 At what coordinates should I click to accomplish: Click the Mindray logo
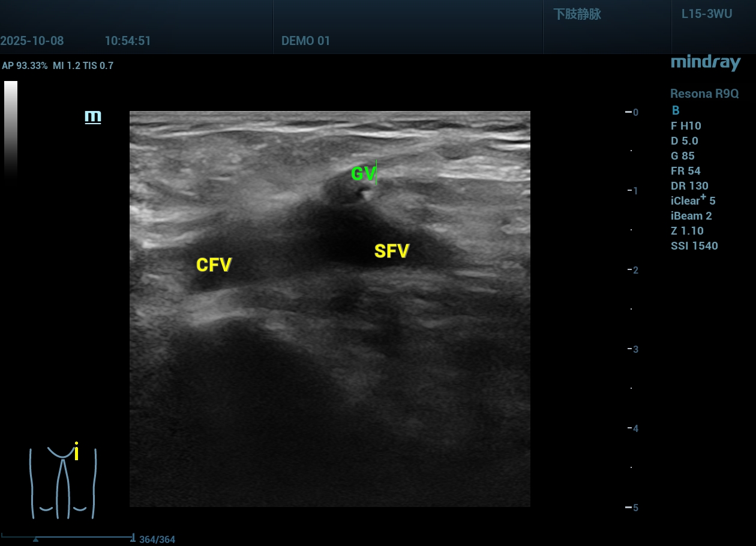(x=706, y=62)
